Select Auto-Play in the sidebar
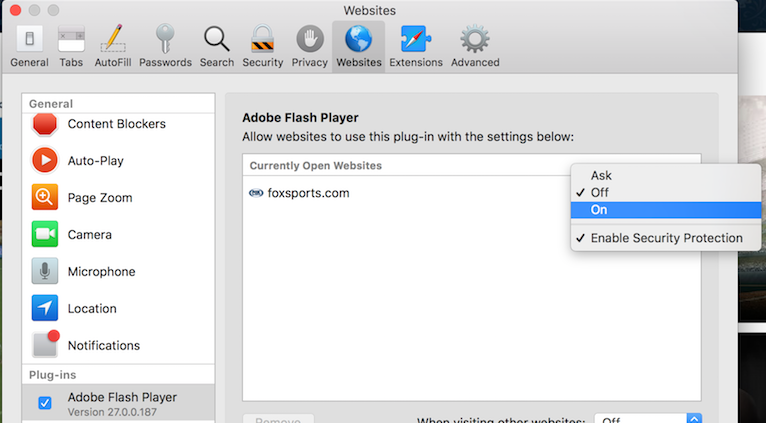Image resolution: width=766 pixels, height=423 pixels. point(118,160)
